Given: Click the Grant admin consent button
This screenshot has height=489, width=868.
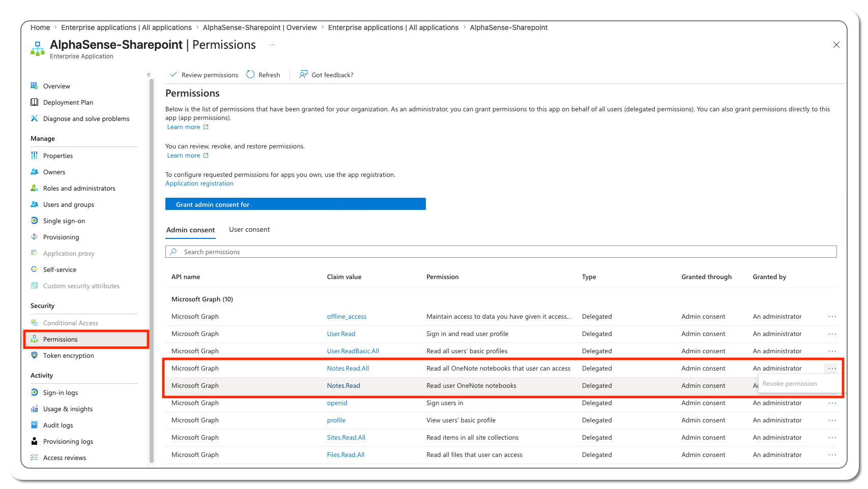Looking at the screenshot, I should coord(296,204).
